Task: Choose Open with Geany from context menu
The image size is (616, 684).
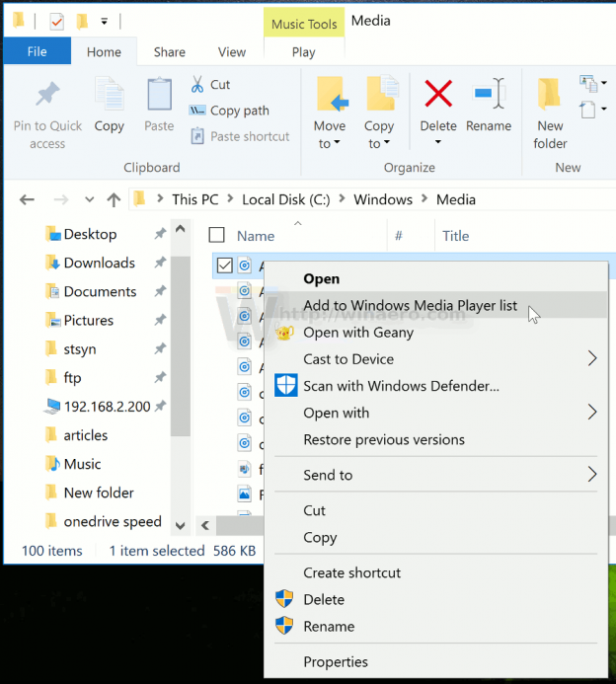Action: point(436,332)
